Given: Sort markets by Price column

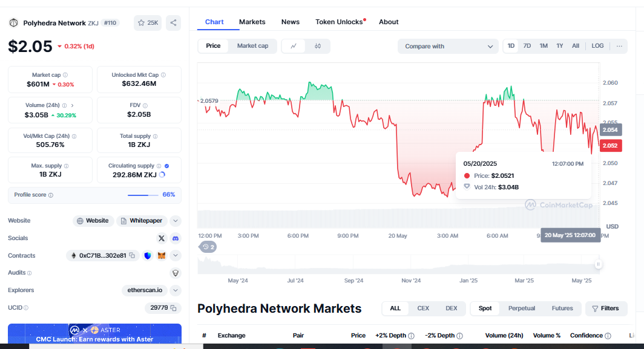Looking at the screenshot, I should click(x=358, y=336).
